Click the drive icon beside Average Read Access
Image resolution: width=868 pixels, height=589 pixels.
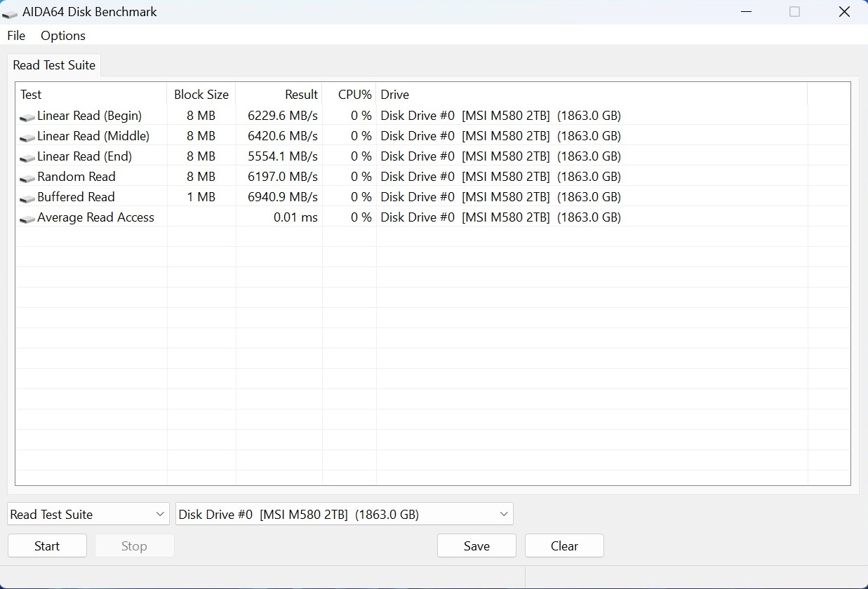pos(27,219)
